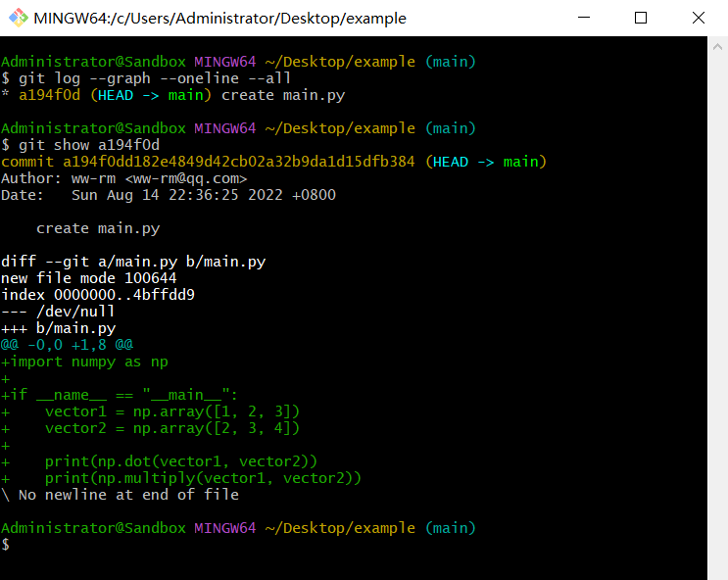Image resolution: width=728 pixels, height=580 pixels.
Task: Click the author email ww-rm@qq.com
Action: tap(185, 178)
